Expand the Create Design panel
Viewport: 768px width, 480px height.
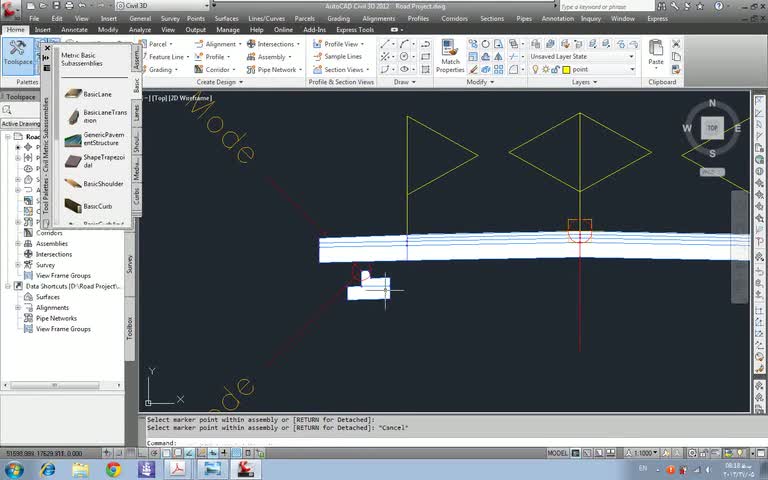(x=220, y=82)
